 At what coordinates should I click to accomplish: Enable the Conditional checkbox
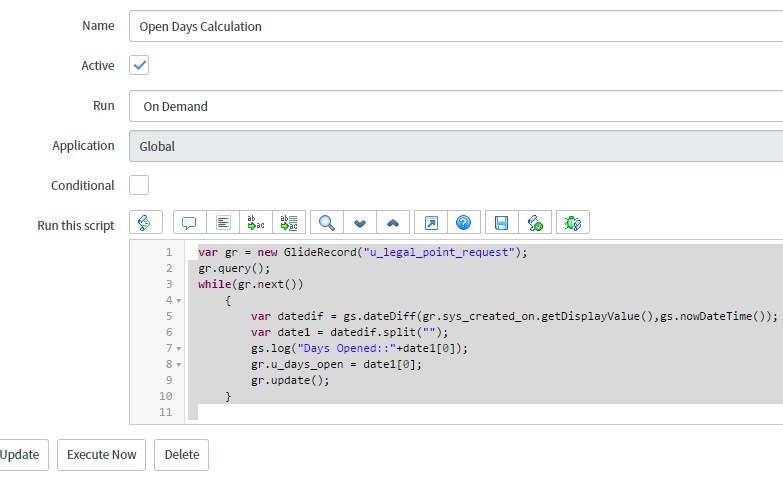[139, 185]
